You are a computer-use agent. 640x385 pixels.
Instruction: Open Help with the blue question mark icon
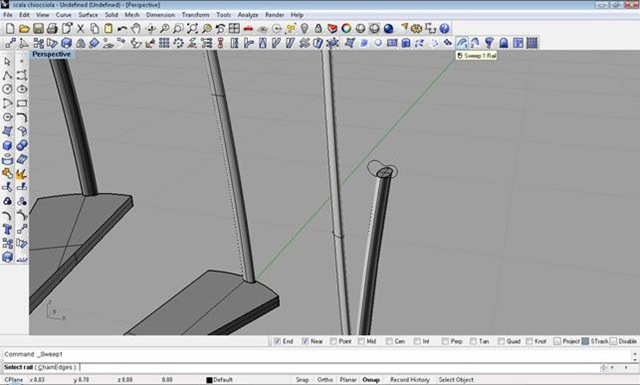click(x=444, y=29)
